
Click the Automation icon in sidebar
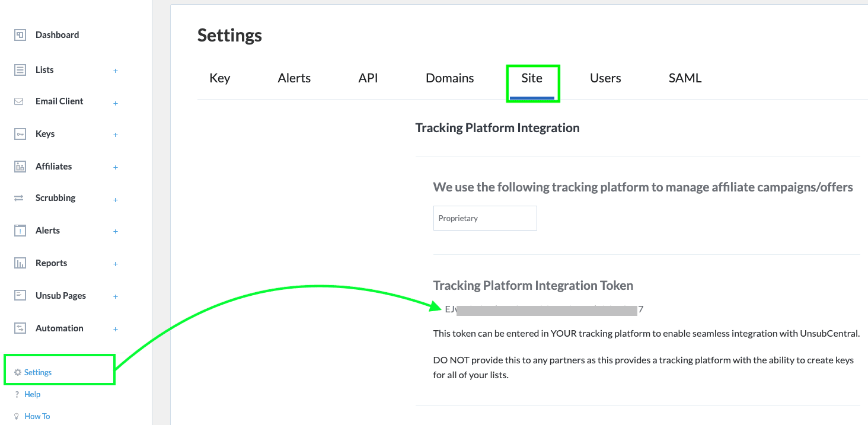tap(20, 328)
